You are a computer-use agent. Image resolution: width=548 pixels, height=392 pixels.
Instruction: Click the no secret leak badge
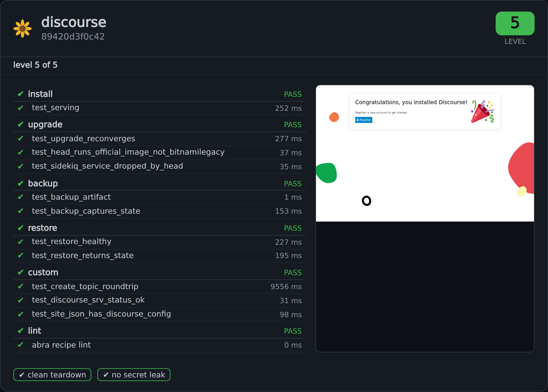tap(134, 375)
